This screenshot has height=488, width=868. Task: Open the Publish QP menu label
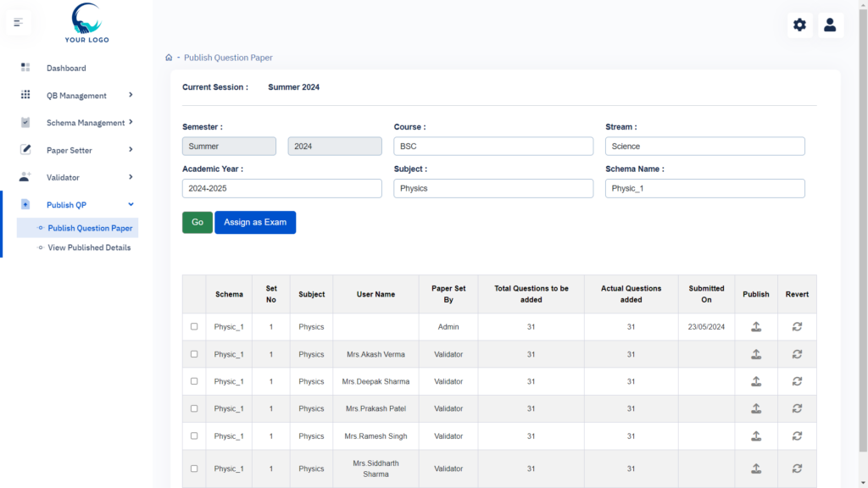click(66, 205)
